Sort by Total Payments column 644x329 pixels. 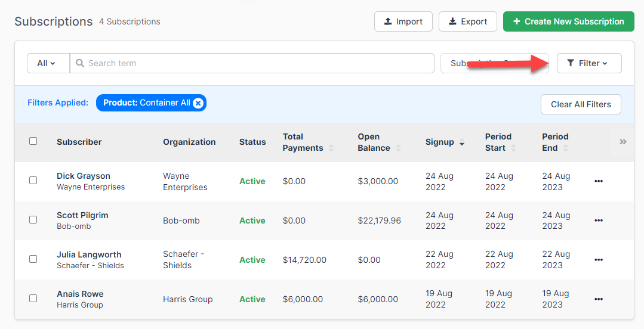pyautogui.click(x=331, y=148)
